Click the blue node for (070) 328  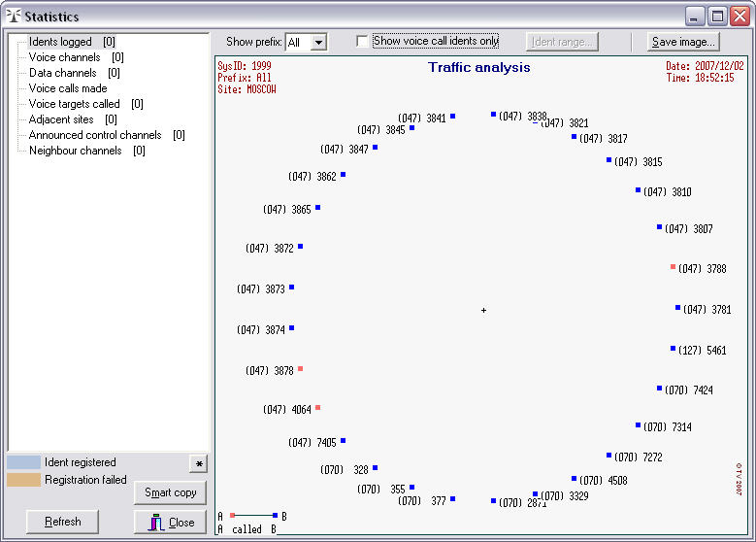376,467
